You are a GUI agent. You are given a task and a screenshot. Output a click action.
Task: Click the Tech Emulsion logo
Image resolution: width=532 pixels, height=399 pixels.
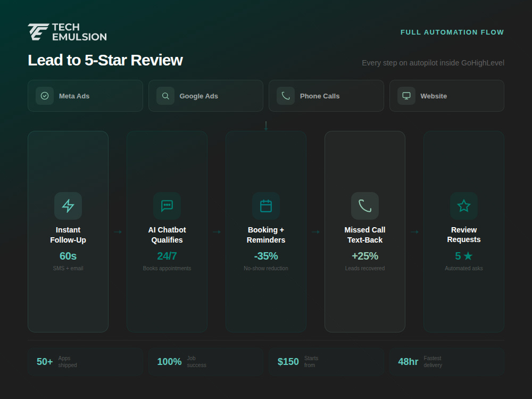[67, 32]
